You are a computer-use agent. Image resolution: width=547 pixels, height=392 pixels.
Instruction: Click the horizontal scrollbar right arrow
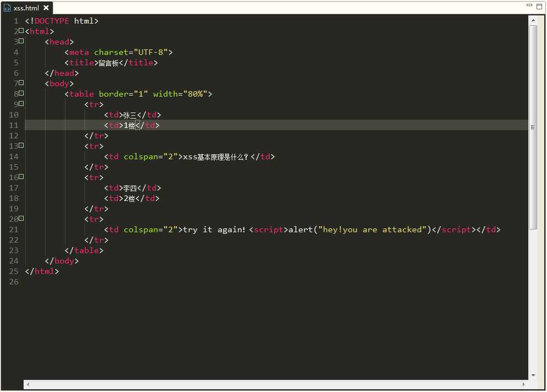pos(523,384)
